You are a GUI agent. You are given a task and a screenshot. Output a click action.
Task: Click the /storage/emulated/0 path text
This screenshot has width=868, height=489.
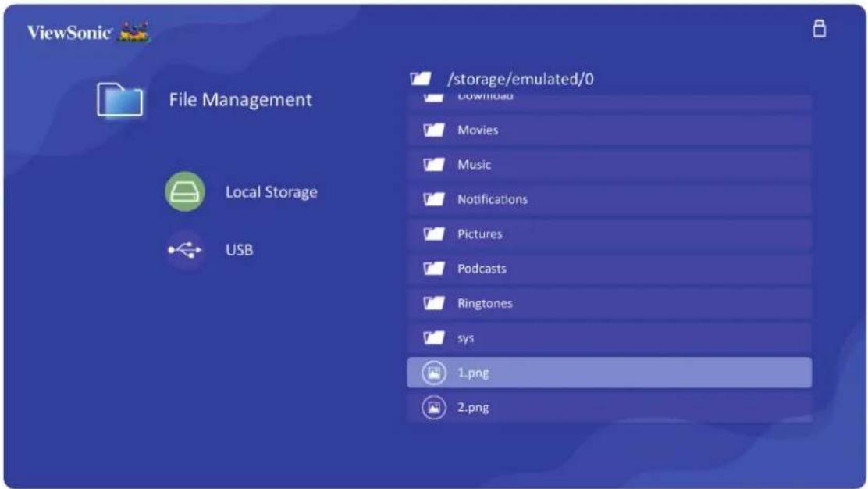point(521,79)
